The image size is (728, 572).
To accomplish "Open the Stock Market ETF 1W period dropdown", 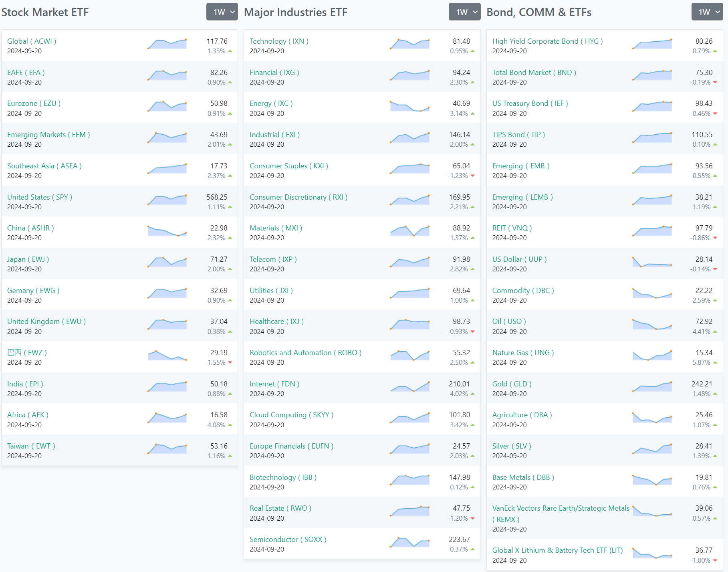I will click(x=222, y=12).
